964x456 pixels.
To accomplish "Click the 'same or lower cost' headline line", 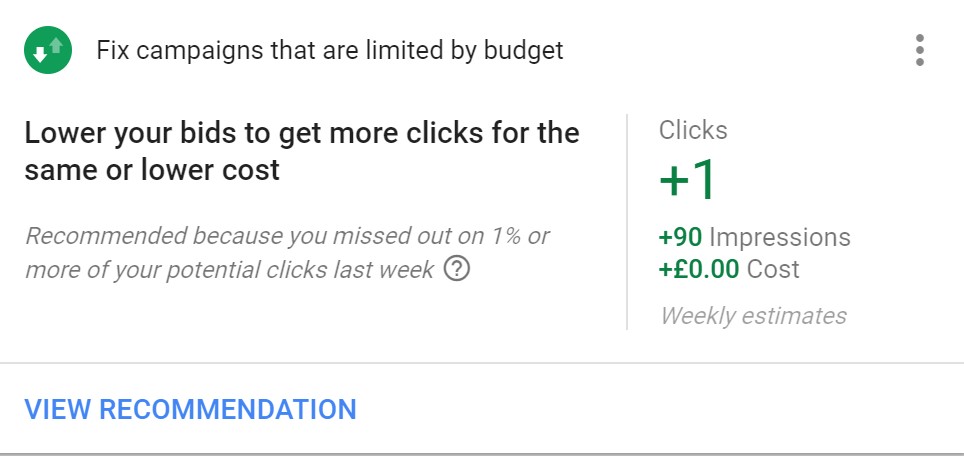I will coord(152,170).
